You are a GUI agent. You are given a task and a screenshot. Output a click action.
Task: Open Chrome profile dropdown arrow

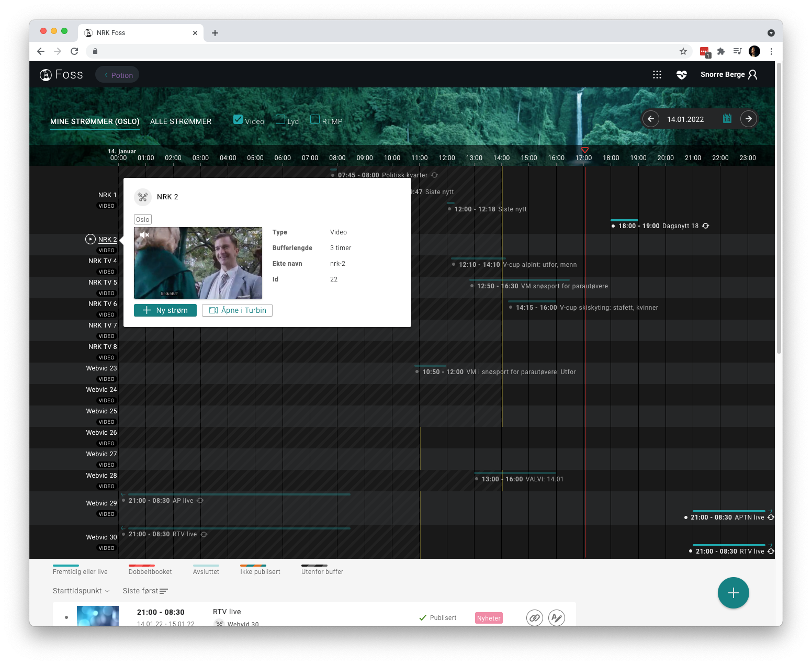point(771,33)
